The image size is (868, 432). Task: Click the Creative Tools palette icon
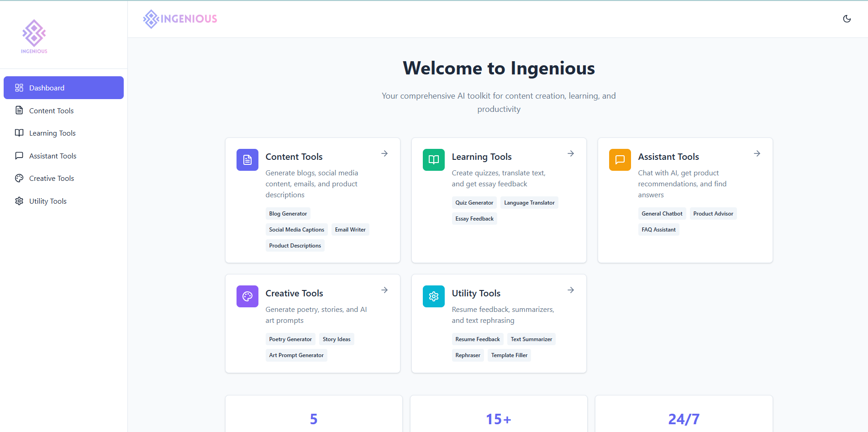[247, 296]
